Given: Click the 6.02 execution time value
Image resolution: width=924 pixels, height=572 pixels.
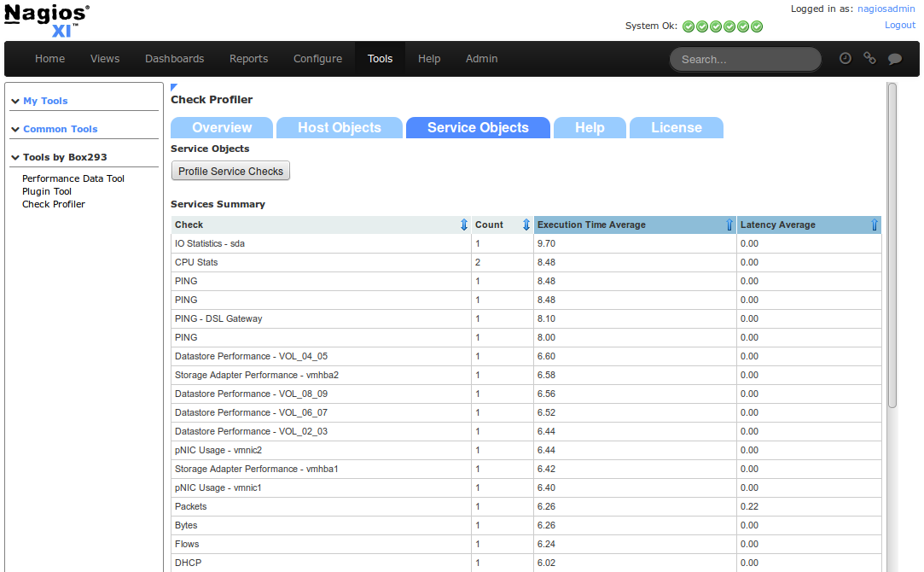Looking at the screenshot, I should (546, 563).
